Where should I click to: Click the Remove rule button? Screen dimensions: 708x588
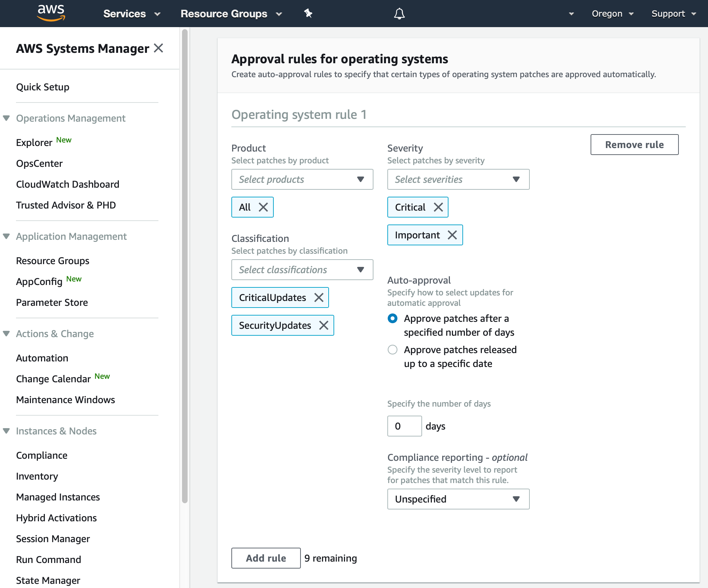point(634,145)
